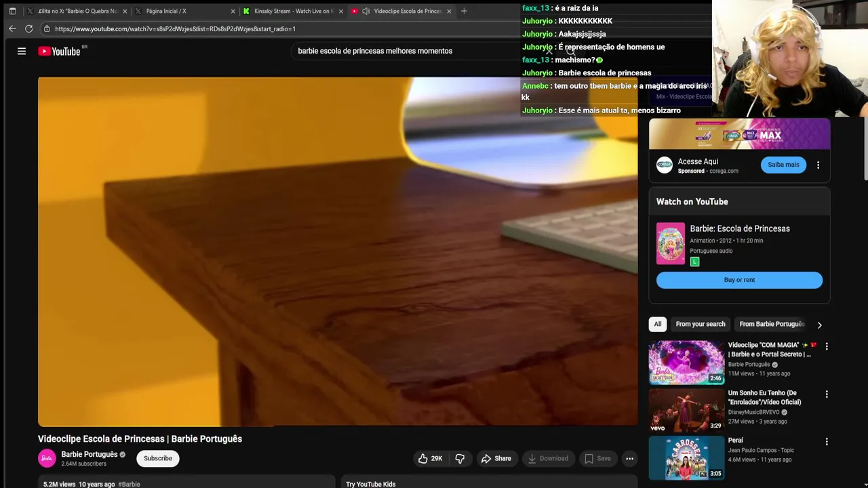
Task: Click the #Barbie hashtag
Action: (x=129, y=484)
